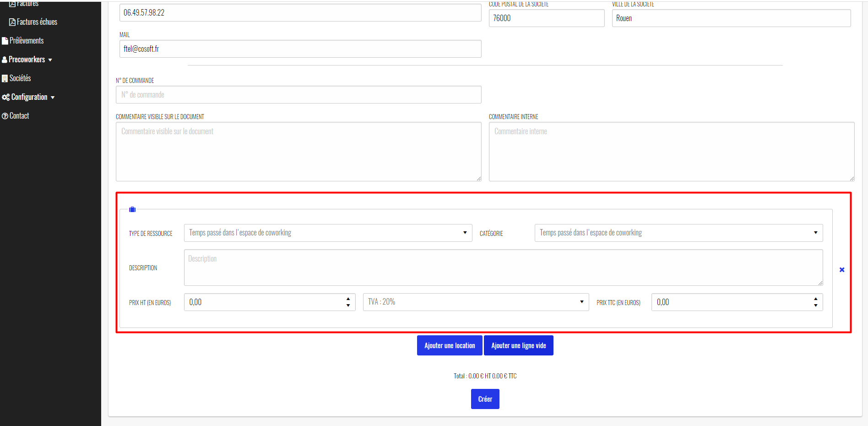Focus the Mail field ftel@cosoft.fr
The width and height of the screenshot is (868, 426).
[300, 49]
